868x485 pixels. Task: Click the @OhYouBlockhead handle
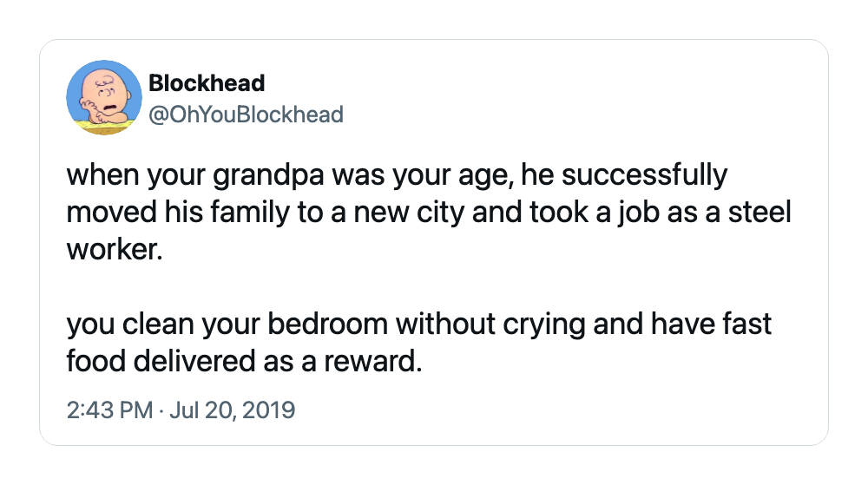click(247, 115)
